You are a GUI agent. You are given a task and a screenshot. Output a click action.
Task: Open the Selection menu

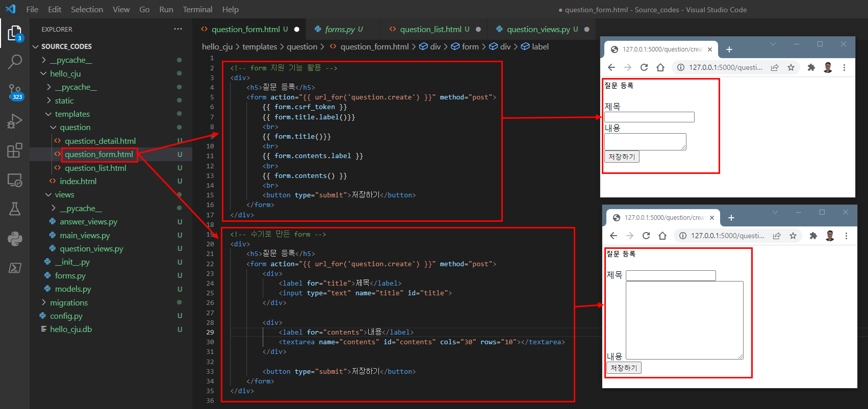tap(87, 9)
